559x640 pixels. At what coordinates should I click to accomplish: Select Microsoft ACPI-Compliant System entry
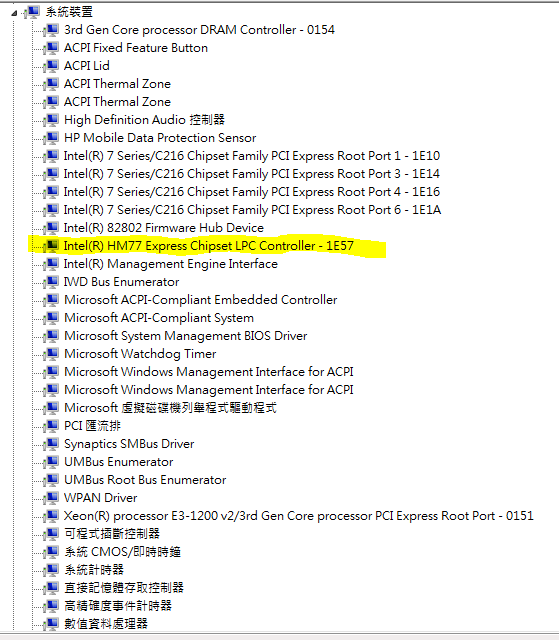pyautogui.click(x=159, y=318)
